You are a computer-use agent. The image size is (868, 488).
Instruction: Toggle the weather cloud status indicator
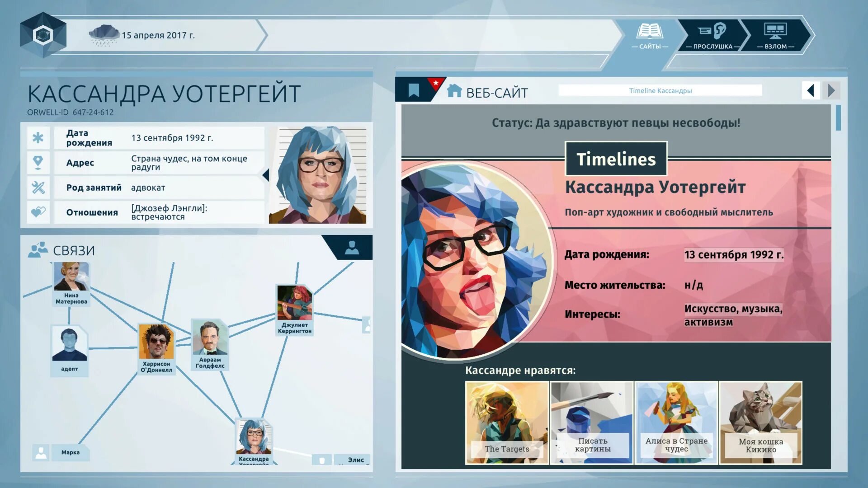pos(100,34)
